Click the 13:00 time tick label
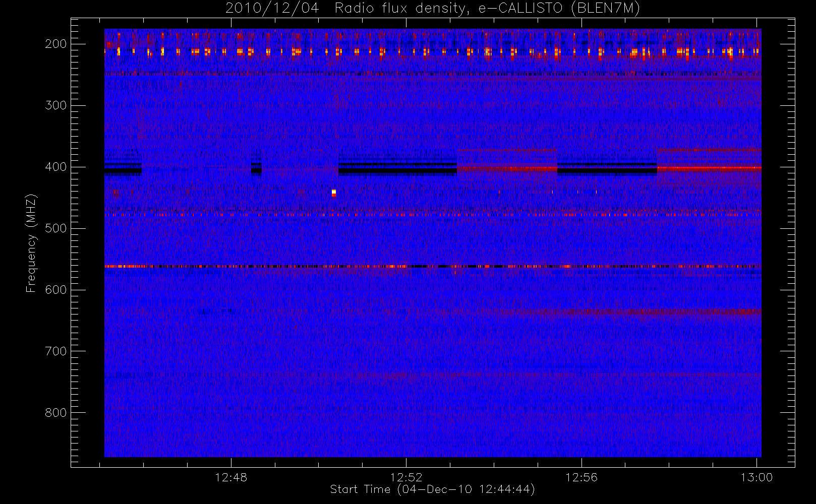This screenshot has height=504, width=816. (756, 477)
